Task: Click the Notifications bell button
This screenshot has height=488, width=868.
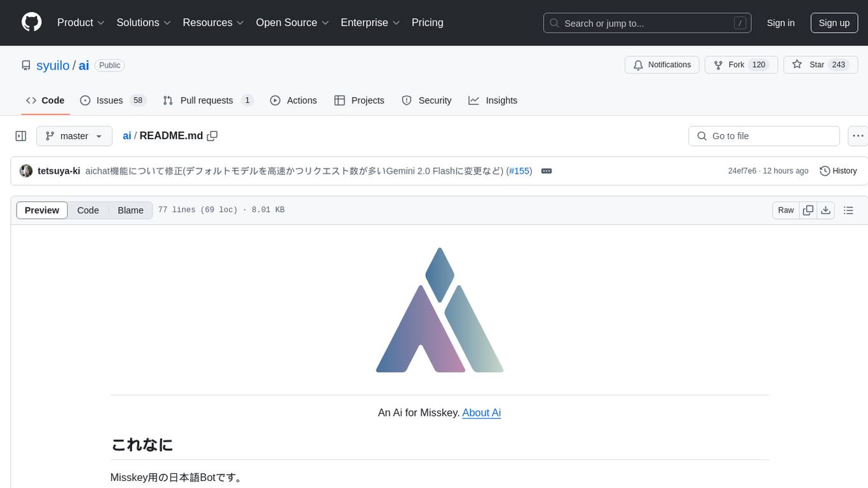Action: click(662, 65)
